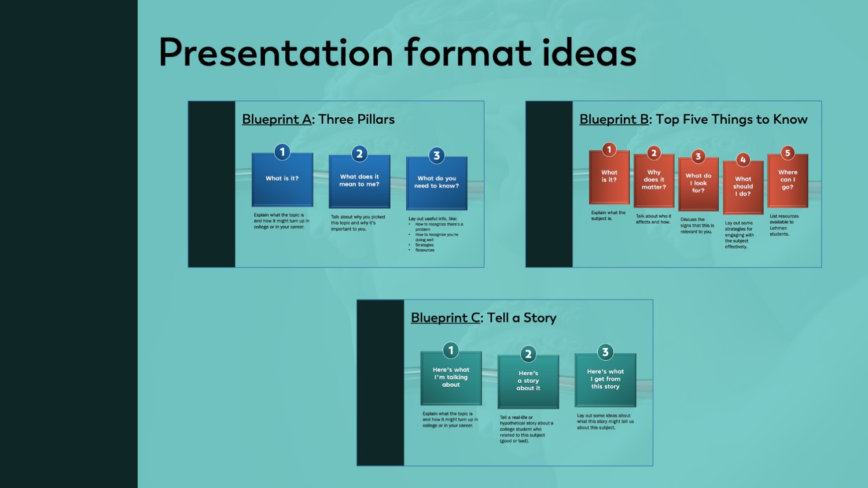This screenshot has height=488, width=868.
Task: Click the blue "What do you need to know?" box
Action: coord(437,185)
